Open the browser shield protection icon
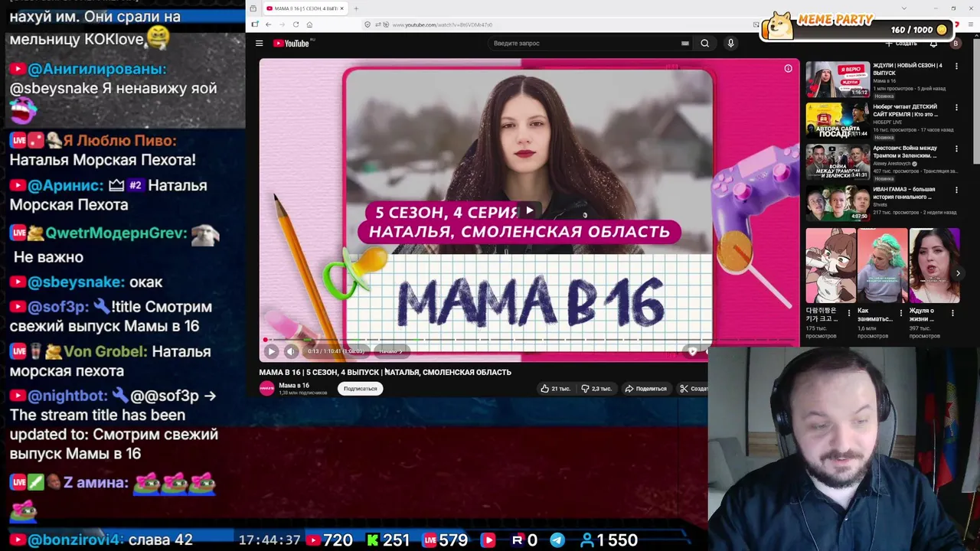The width and height of the screenshot is (980, 551). (x=367, y=24)
